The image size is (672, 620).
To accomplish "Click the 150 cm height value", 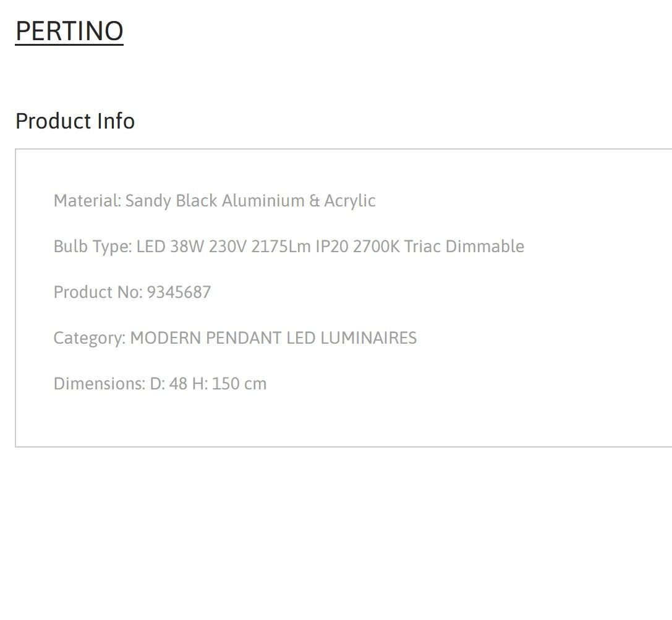I will (239, 384).
